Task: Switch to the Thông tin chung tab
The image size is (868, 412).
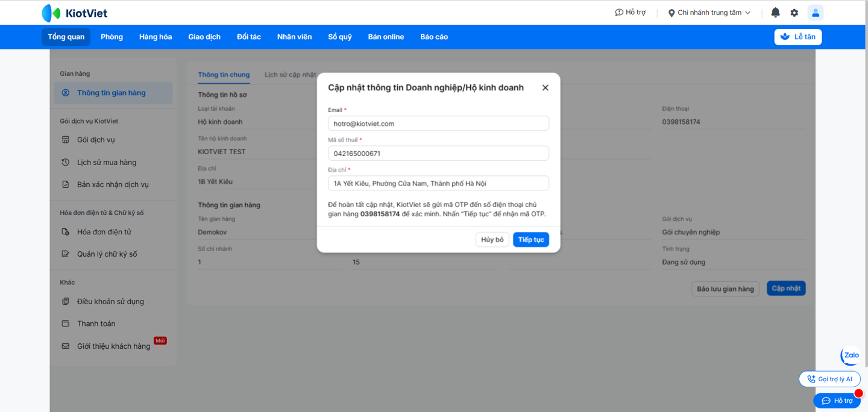Action: click(224, 75)
